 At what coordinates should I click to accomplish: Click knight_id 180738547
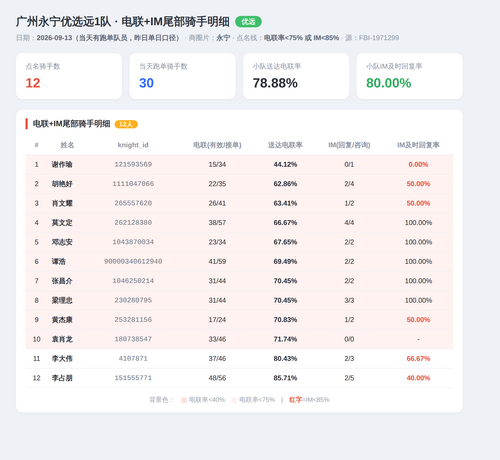click(133, 339)
